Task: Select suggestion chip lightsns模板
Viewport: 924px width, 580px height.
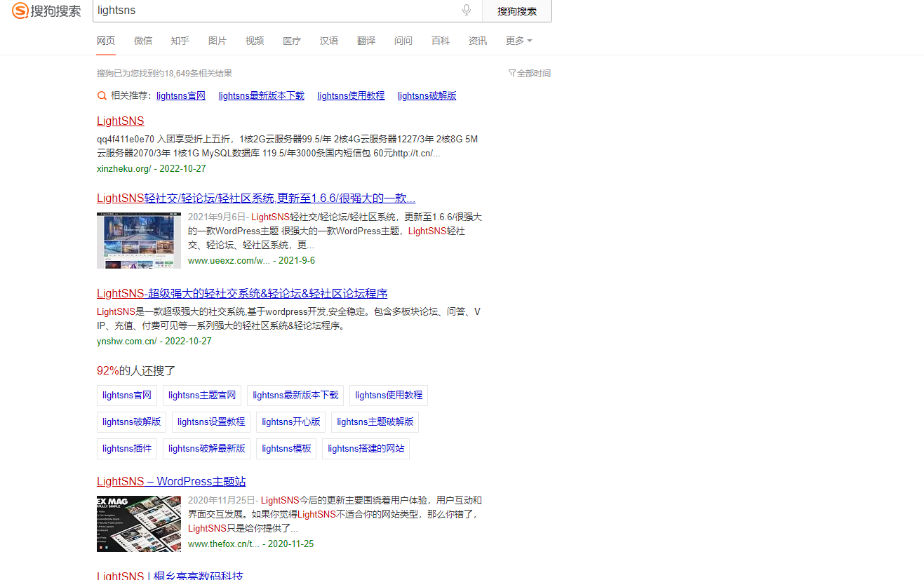Action: coord(286,449)
